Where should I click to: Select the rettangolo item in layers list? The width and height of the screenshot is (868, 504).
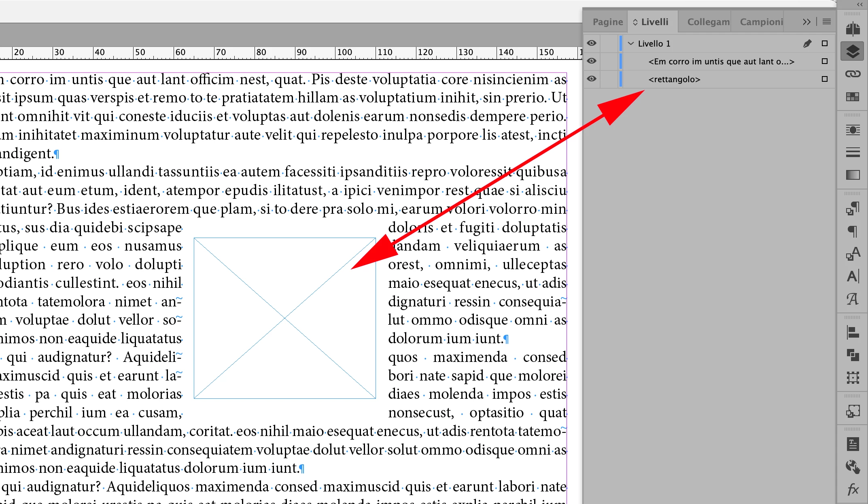(674, 79)
